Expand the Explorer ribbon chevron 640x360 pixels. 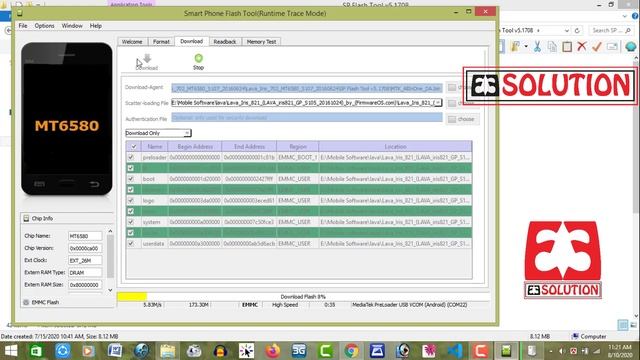pos(624,16)
